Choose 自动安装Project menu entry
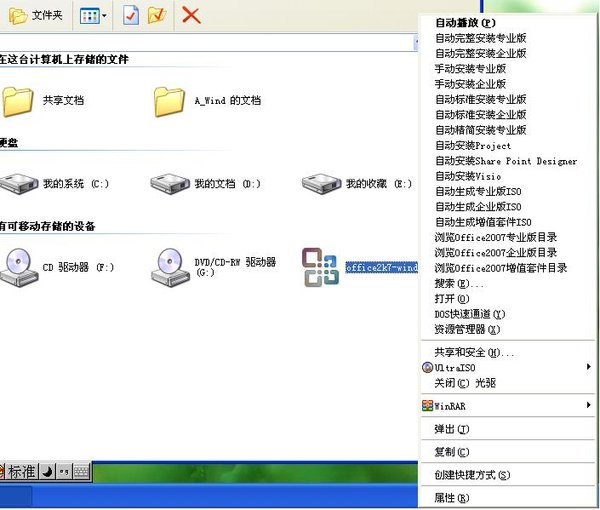The width and height of the screenshot is (600, 510). point(507,145)
